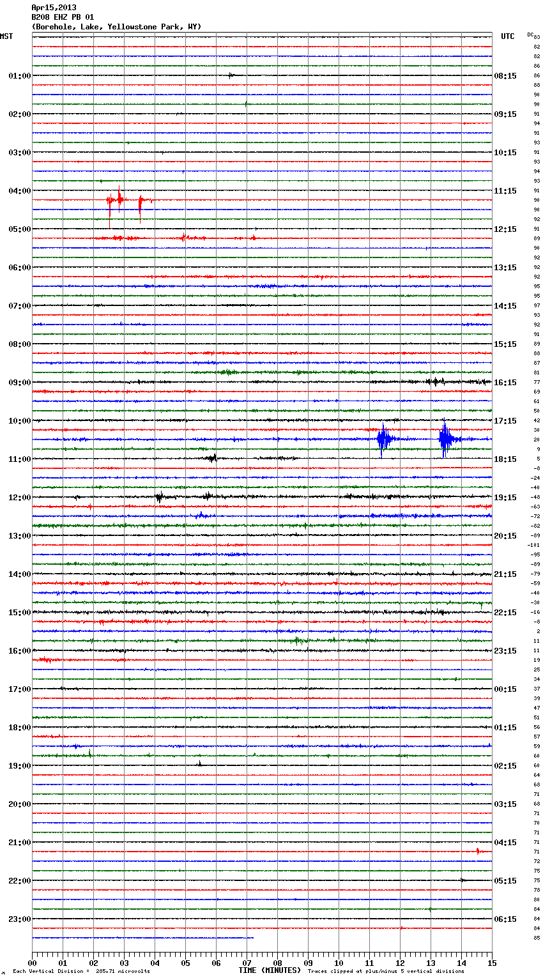543x980 pixels.
Task: Click minute-axis tick label '00'
Action: [x=32, y=963]
